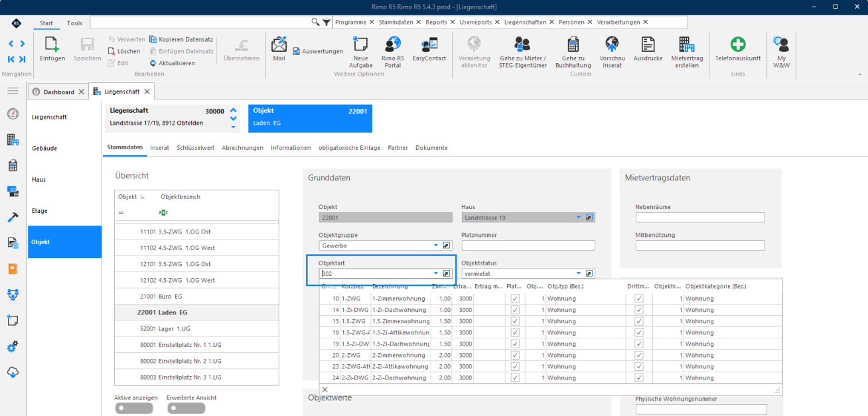Viewport: 868px width, 416px height.
Task: Toggle the Aktive anzeigen switch
Action: click(133, 408)
